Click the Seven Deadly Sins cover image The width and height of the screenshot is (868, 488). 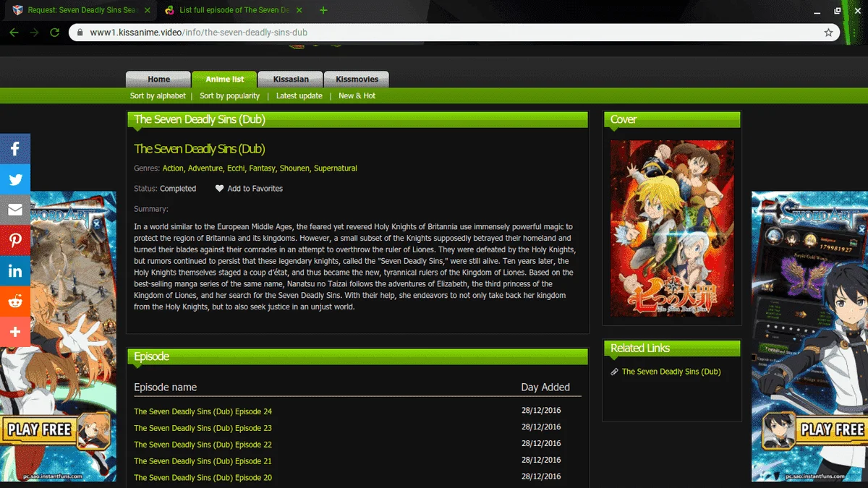672,228
